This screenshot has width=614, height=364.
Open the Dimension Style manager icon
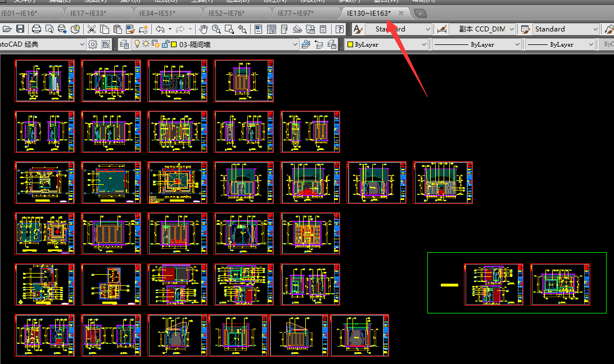[x=442, y=29]
